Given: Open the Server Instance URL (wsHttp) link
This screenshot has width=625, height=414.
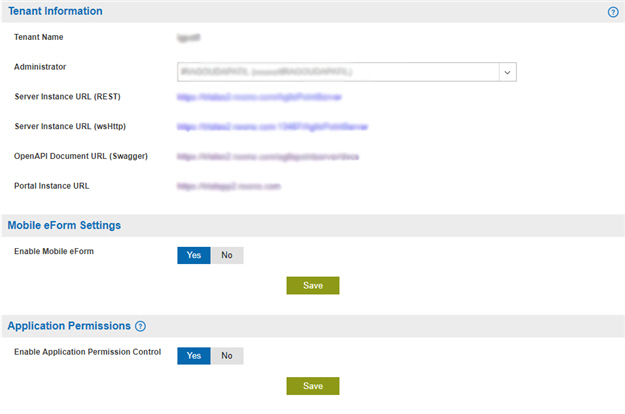Looking at the screenshot, I should tap(272, 127).
